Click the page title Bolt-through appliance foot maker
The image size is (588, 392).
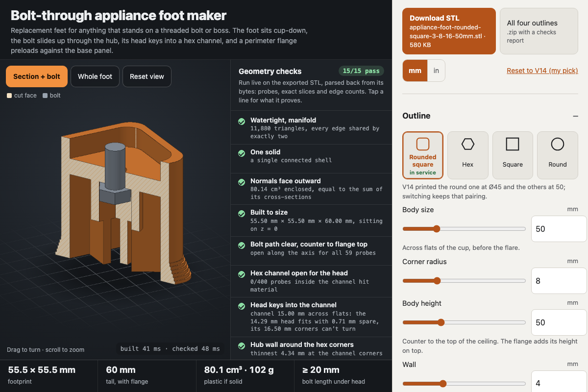tap(119, 15)
